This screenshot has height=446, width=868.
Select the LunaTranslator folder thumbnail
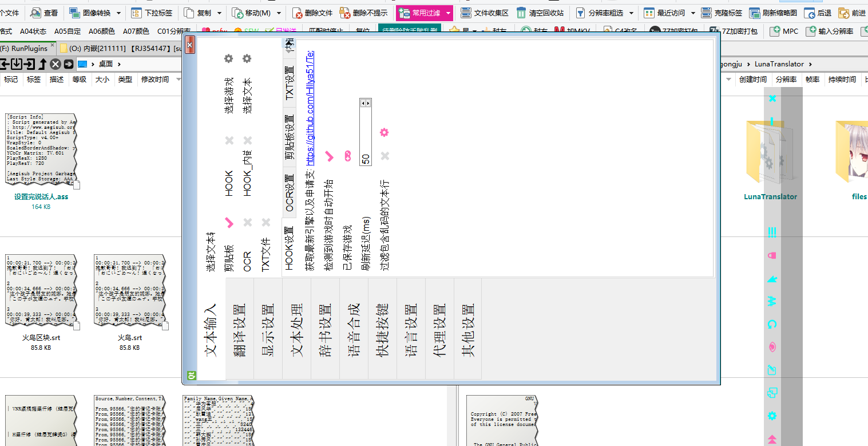pos(770,152)
